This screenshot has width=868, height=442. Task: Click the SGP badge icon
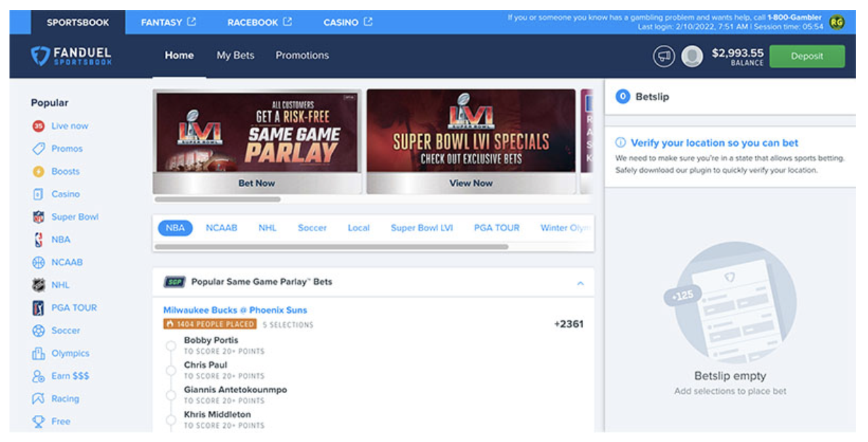[x=175, y=282]
